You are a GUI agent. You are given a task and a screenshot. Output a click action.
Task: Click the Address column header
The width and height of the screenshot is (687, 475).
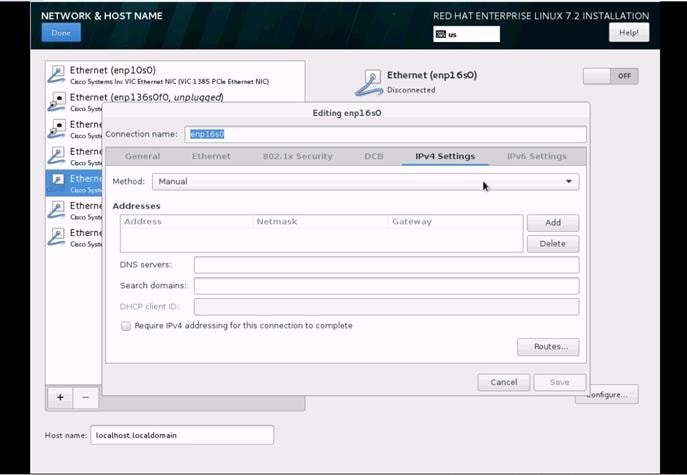point(143,222)
